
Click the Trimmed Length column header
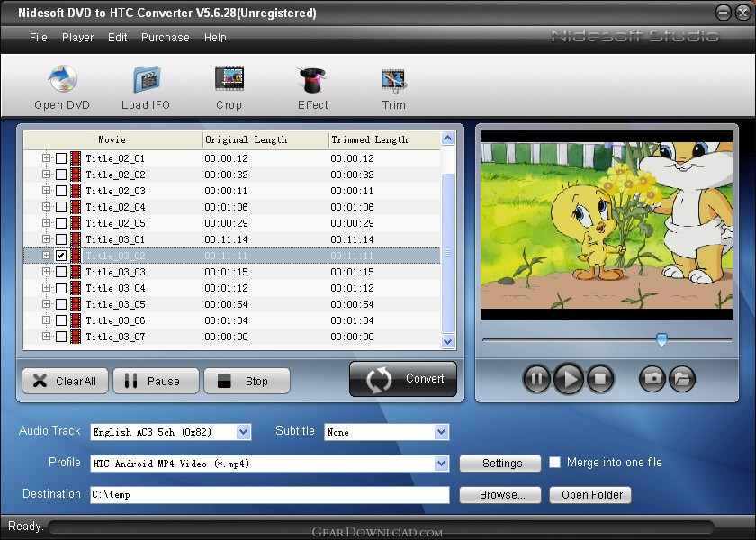(385, 139)
